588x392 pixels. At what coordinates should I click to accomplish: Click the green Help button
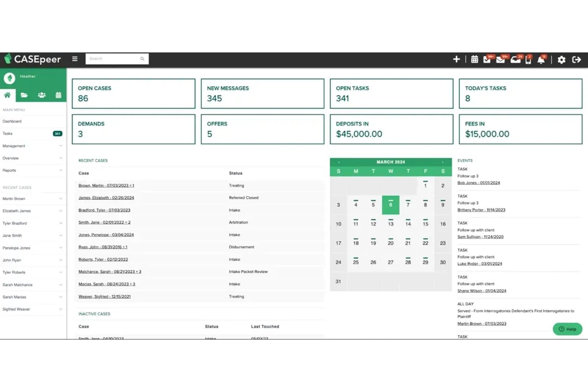567,329
